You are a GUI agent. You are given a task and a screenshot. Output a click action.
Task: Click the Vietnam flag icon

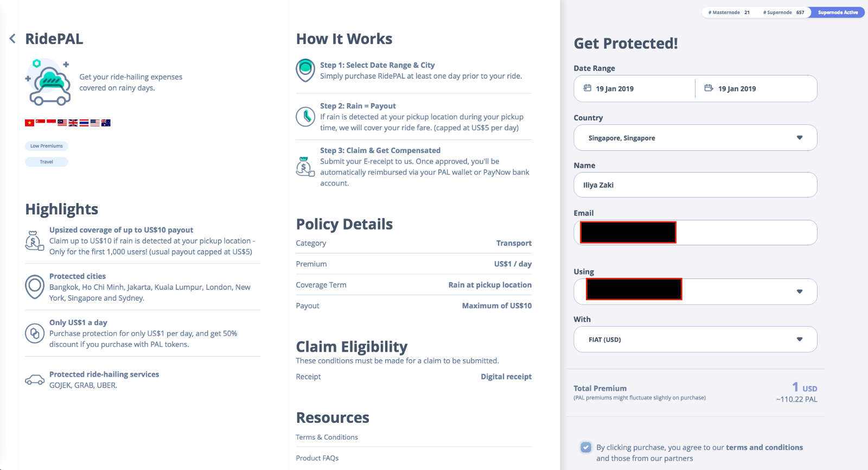[x=29, y=123]
